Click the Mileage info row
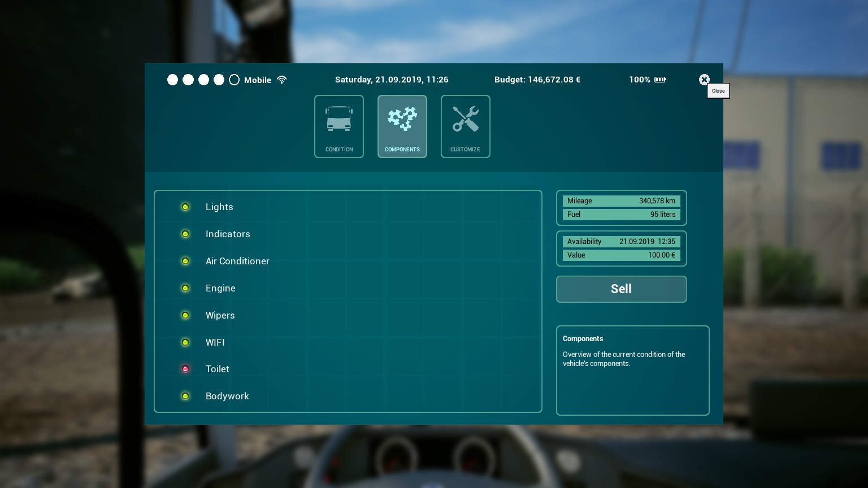Image resolution: width=868 pixels, height=488 pixels. pyautogui.click(x=621, y=201)
